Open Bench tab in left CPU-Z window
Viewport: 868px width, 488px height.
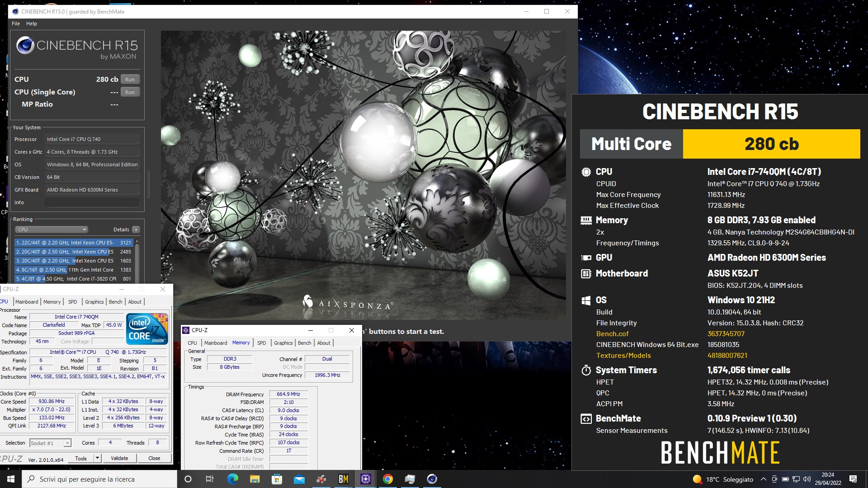coord(115,302)
